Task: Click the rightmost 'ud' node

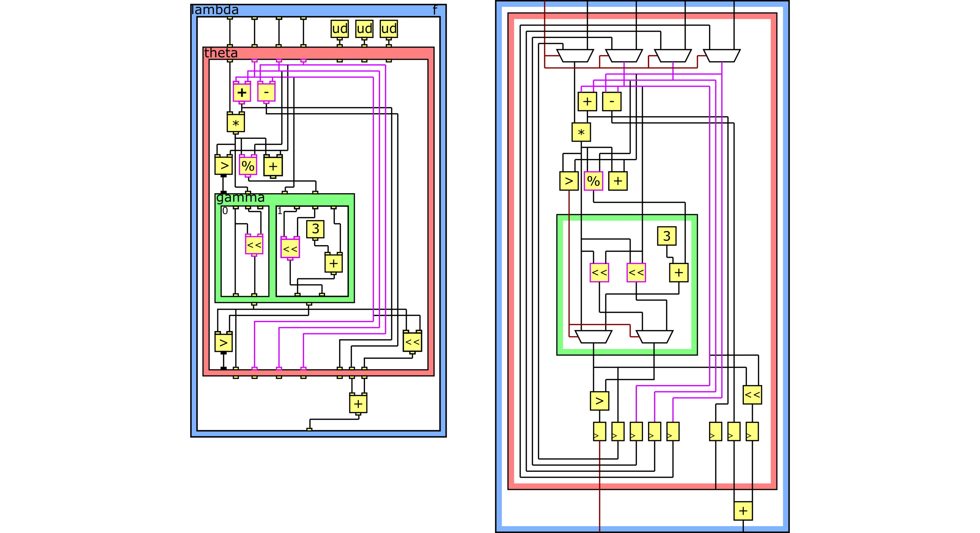Action: [x=389, y=29]
